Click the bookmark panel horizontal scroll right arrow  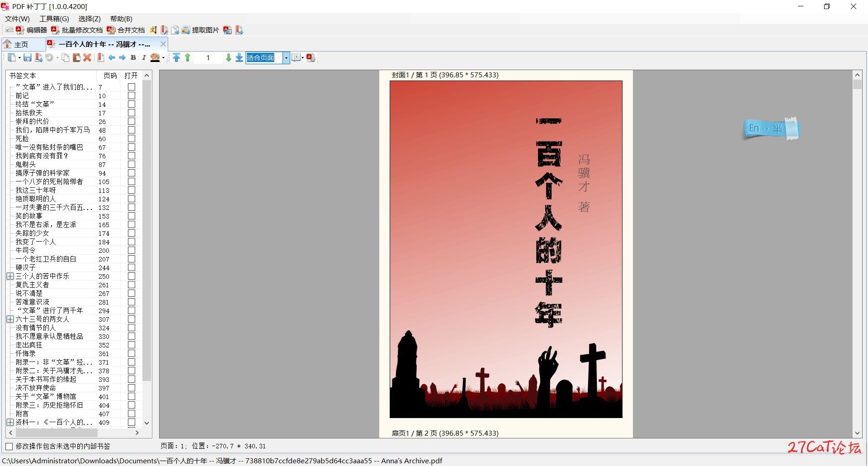137,433
